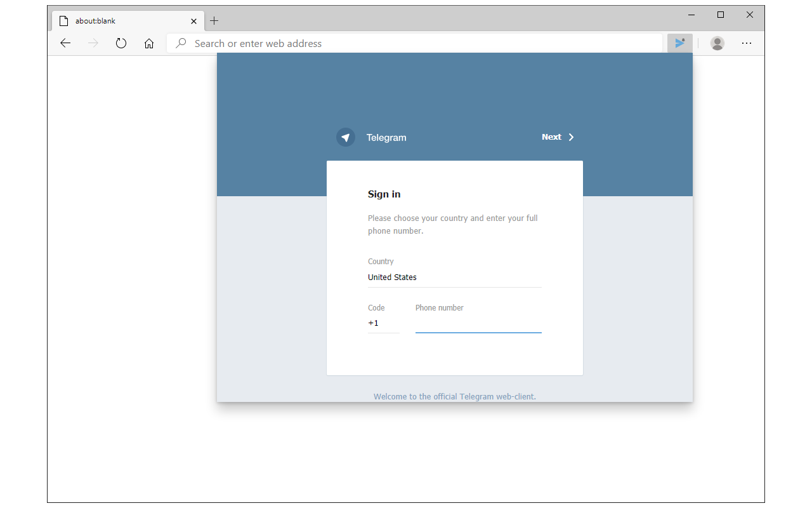Click Next to continue sign in
812x508 pixels.
coord(558,137)
